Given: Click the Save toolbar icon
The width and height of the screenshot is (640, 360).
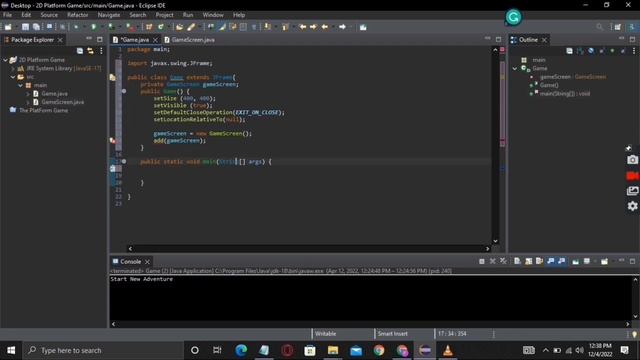Looking at the screenshot, I should (x=25, y=27).
